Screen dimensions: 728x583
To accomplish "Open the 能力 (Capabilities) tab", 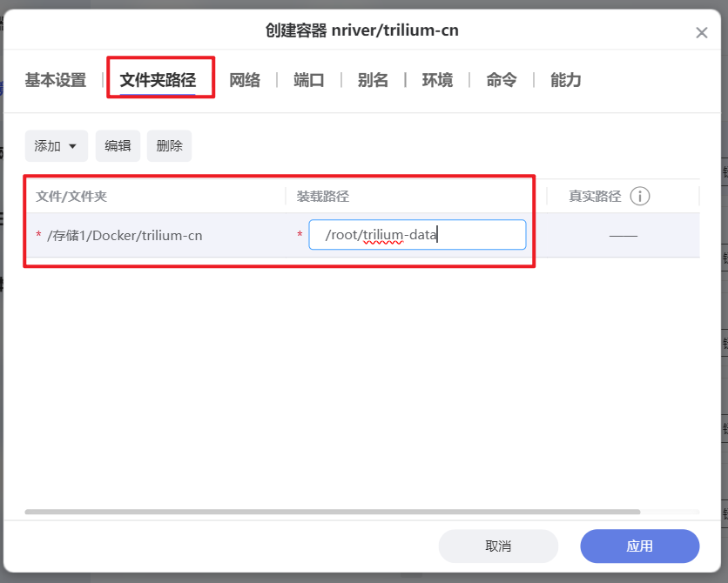I will pos(563,79).
